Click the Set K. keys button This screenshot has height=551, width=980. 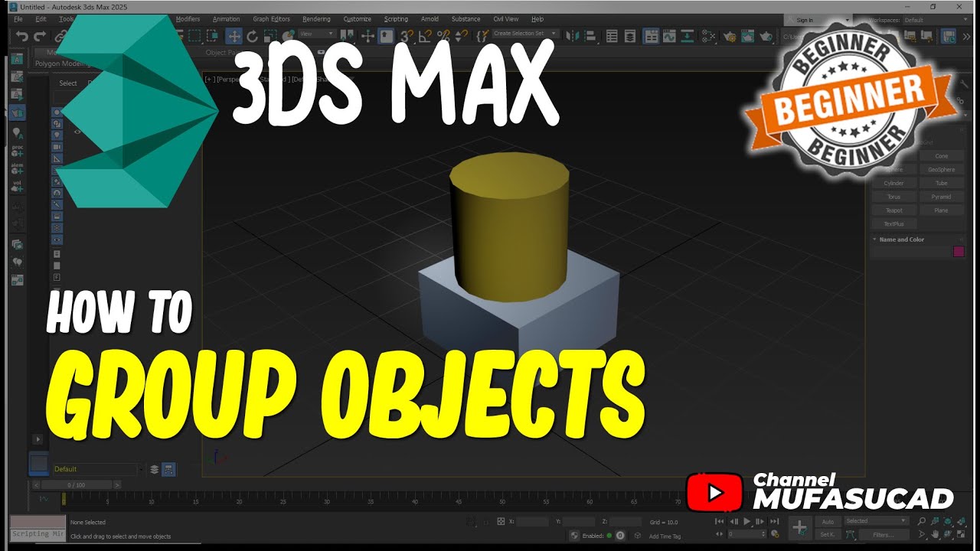[827, 534]
